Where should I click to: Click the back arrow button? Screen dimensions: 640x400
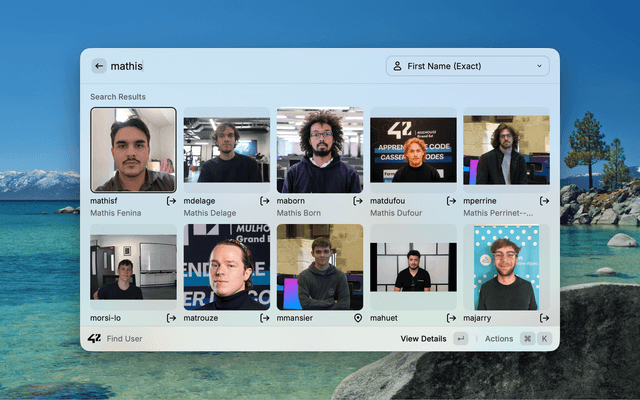[99, 66]
